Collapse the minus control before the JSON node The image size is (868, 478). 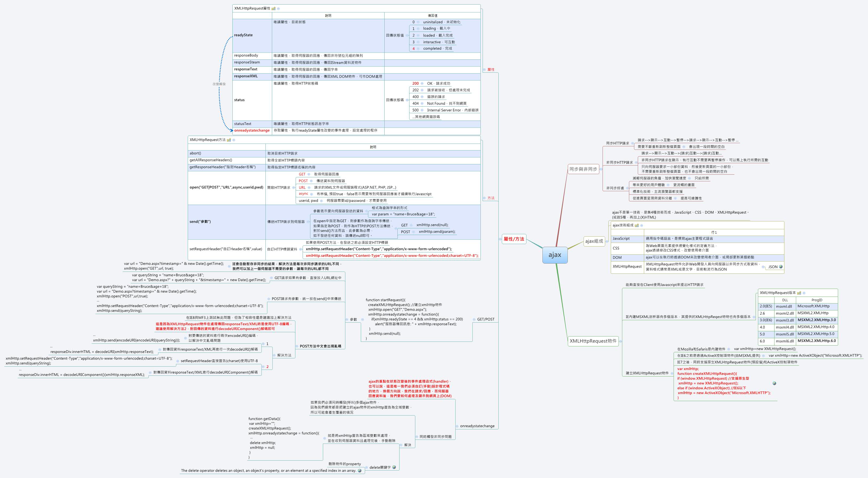coord(763,267)
